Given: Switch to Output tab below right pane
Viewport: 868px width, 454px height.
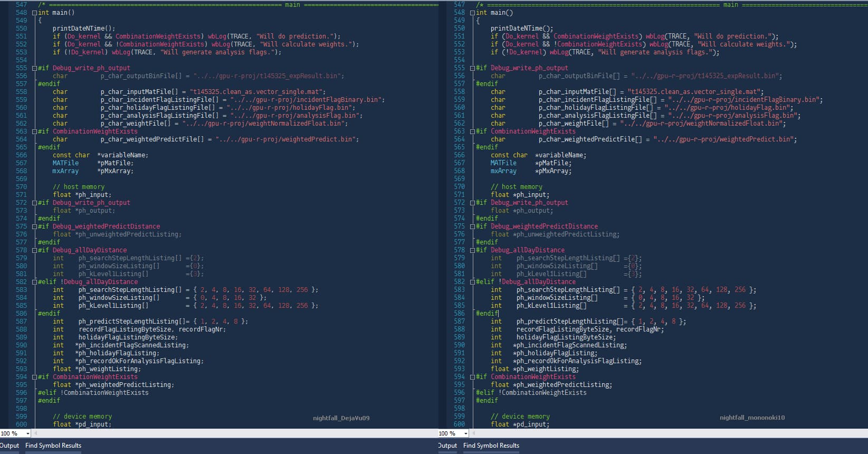Looking at the screenshot, I should coord(447,446).
